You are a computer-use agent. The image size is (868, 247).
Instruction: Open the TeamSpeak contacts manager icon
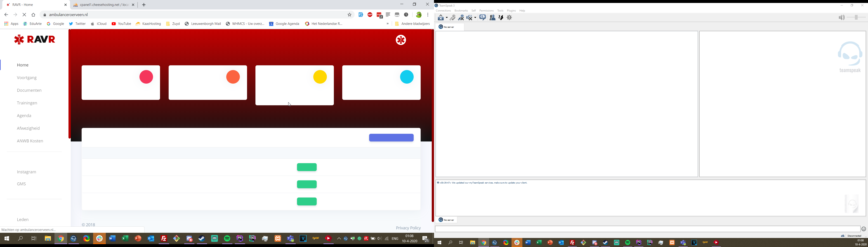click(492, 18)
